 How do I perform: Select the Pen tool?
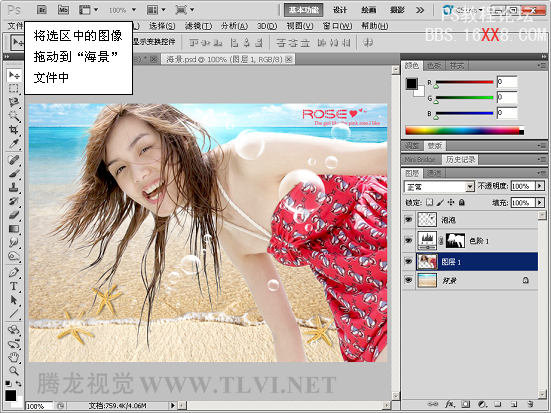point(14,272)
